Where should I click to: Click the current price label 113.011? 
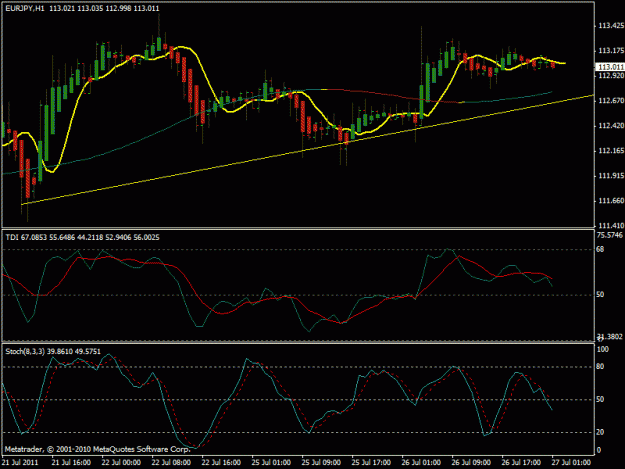[611, 67]
